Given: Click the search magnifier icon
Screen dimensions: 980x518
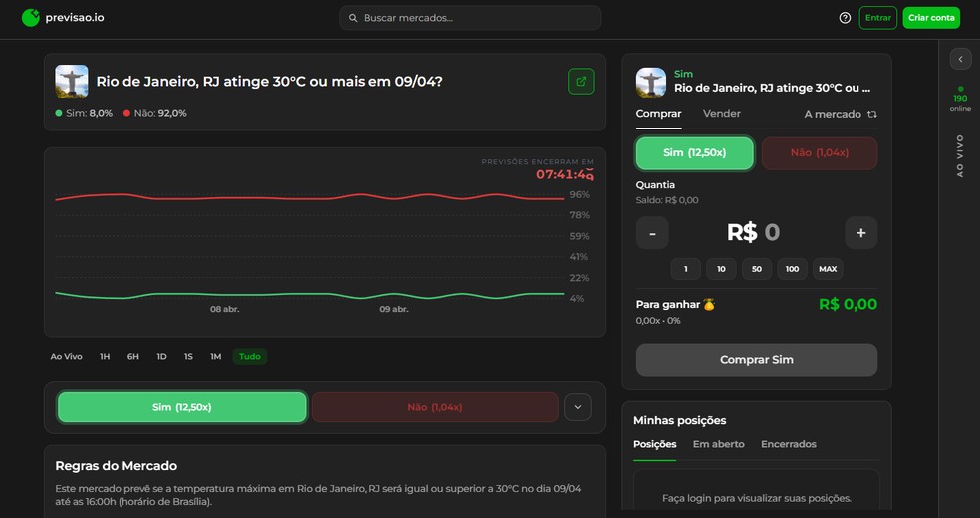Looking at the screenshot, I should coord(353,18).
